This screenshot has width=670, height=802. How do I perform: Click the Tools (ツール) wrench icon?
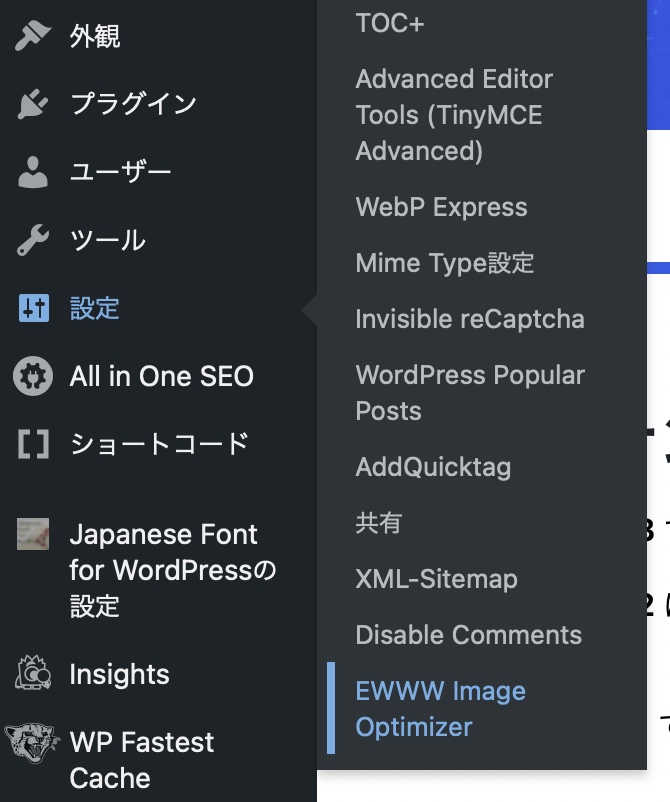[33, 239]
